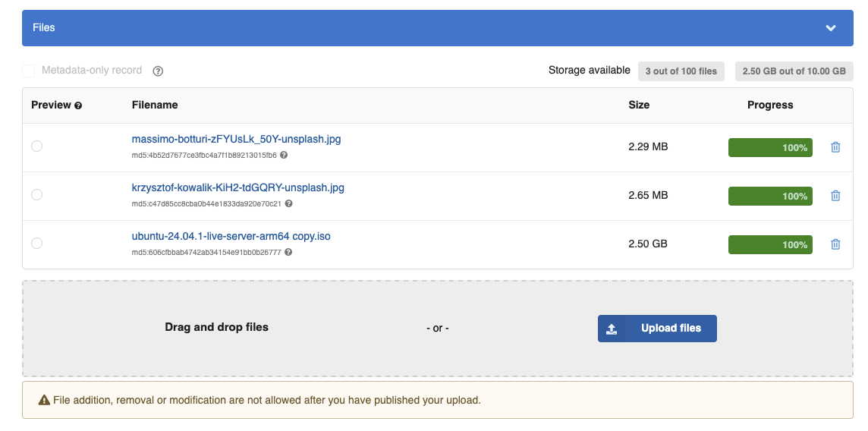Open massimo-botturi-zFYUsLk_50Y-unsplash.jpg link

(237, 140)
